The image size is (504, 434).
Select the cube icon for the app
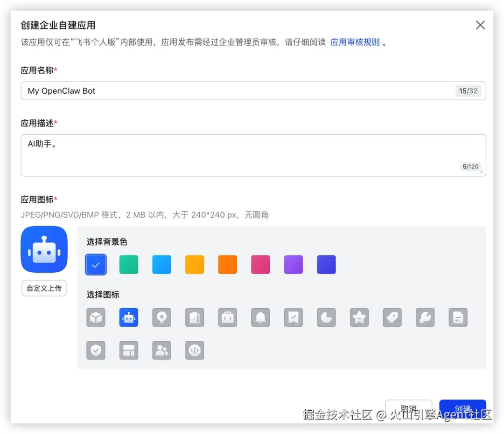(96, 317)
